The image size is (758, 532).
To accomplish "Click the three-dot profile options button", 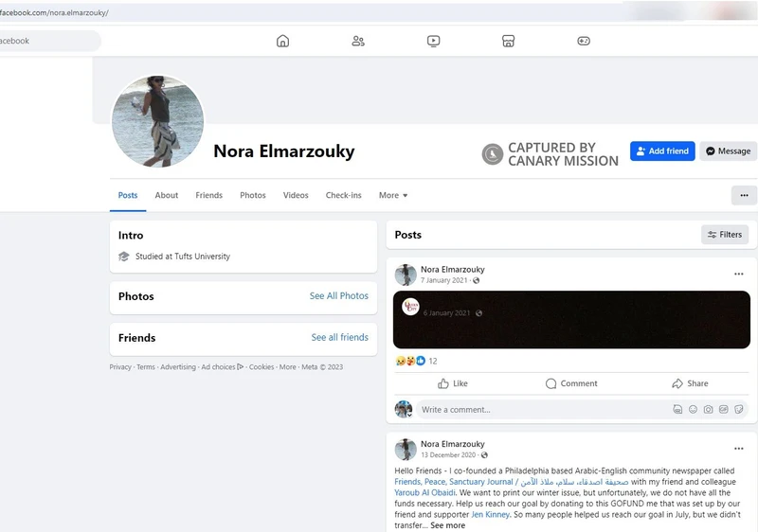I will click(744, 195).
